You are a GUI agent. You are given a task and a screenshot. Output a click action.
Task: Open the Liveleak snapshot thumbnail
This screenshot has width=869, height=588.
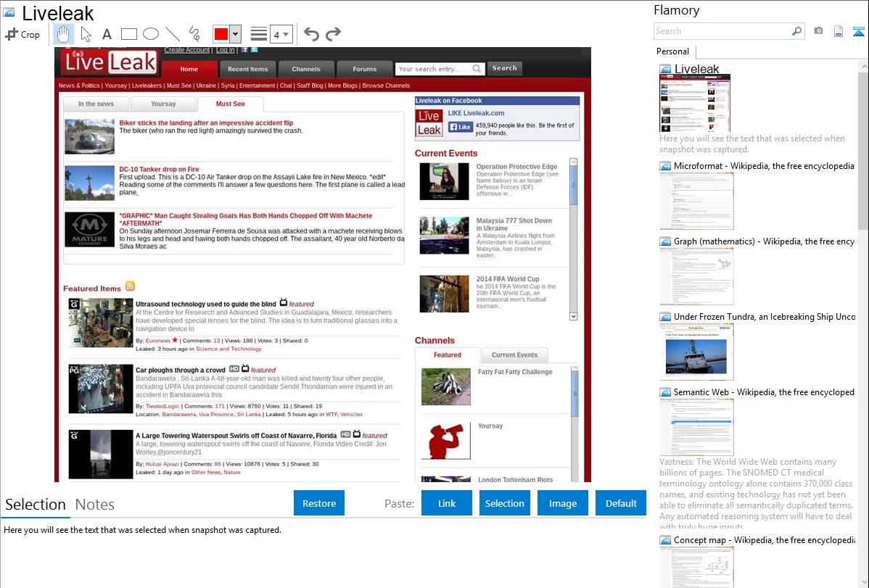695,103
